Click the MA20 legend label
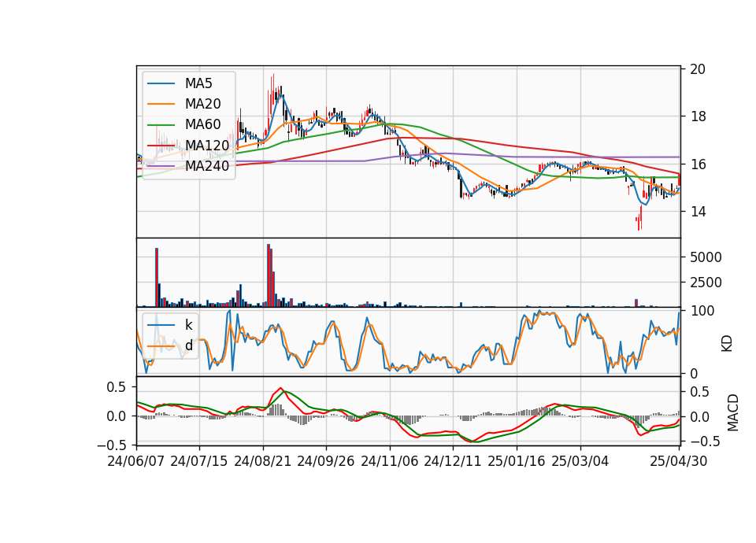The height and width of the screenshot is (543, 756). (202, 104)
